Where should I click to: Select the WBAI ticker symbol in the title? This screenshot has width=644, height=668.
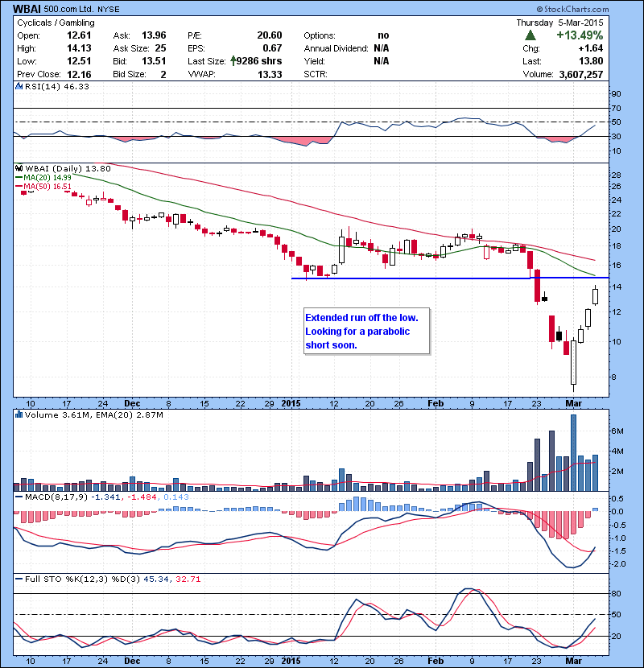click(x=27, y=9)
